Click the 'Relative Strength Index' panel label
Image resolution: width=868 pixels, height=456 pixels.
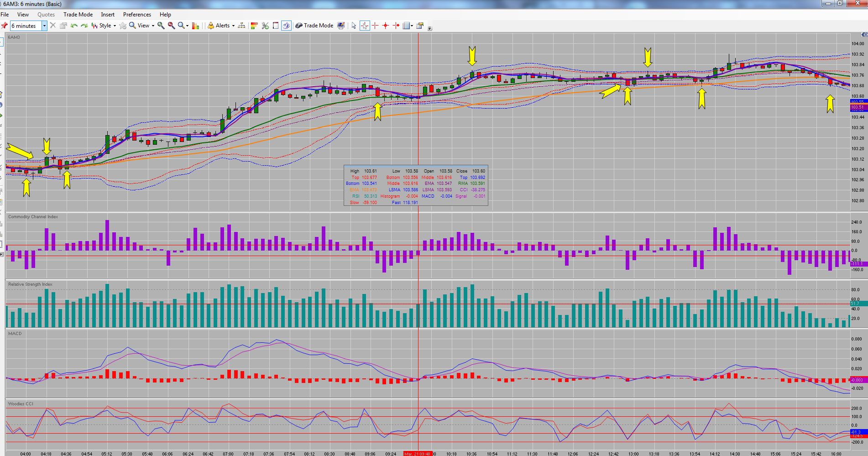pyautogui.click(x=30, y=284)
